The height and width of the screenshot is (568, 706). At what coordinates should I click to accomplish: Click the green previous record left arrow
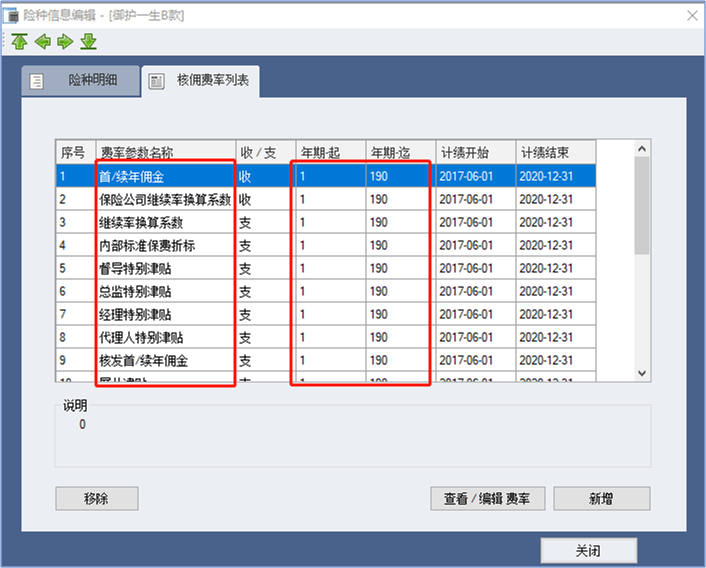click(x=42, y=41)
